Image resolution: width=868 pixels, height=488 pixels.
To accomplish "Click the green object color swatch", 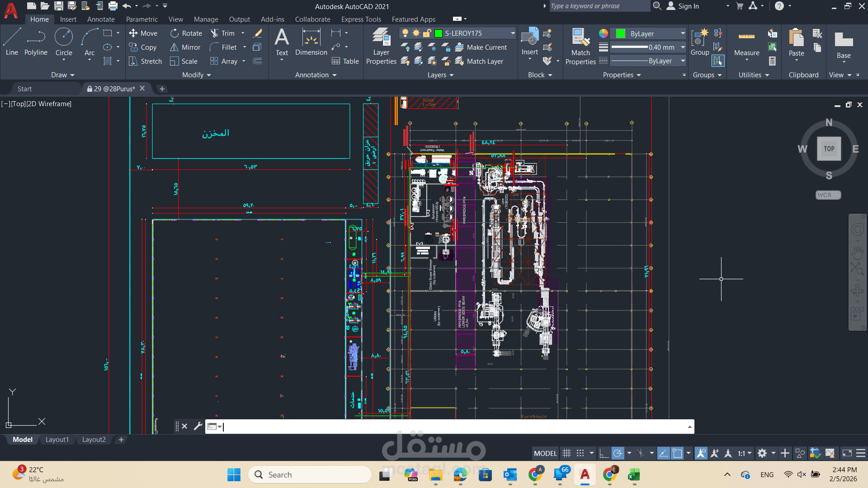I will coord(621,33).
